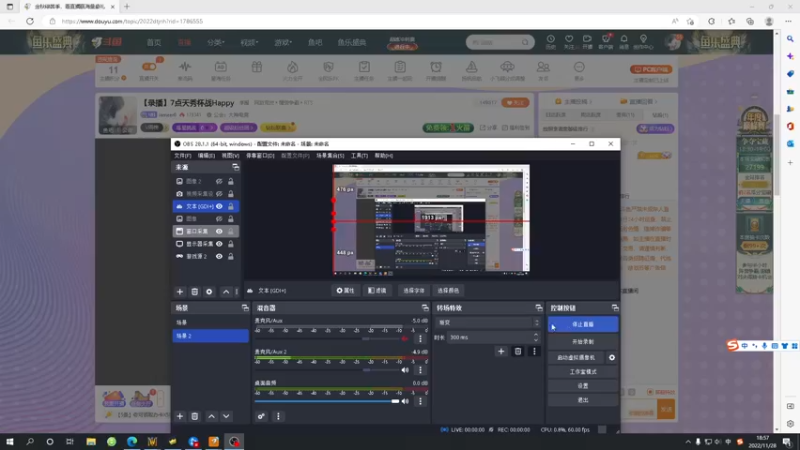Toggle visibility of Text (GDI+) source
800x450 pixels.
pos(219,206)
